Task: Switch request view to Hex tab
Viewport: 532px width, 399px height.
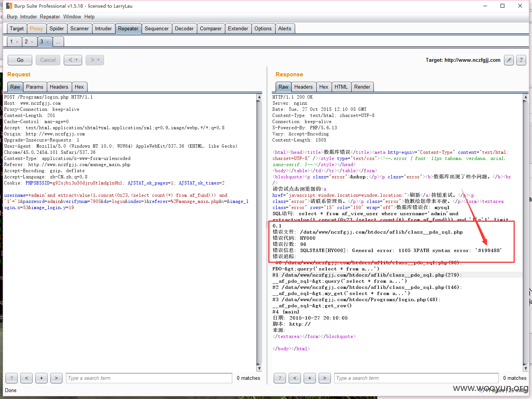Action: pyautogui.click(x=79, y=87)
